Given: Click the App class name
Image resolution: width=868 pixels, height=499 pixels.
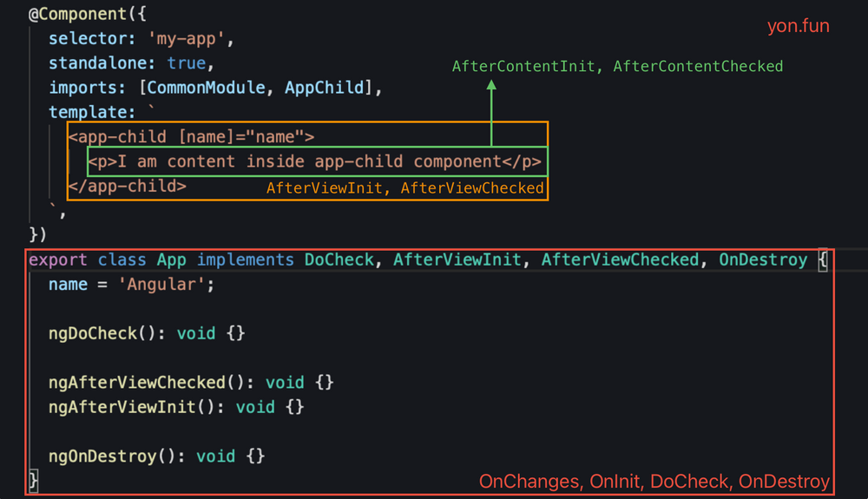Looking at the screenshot, I should pos(171,259).
